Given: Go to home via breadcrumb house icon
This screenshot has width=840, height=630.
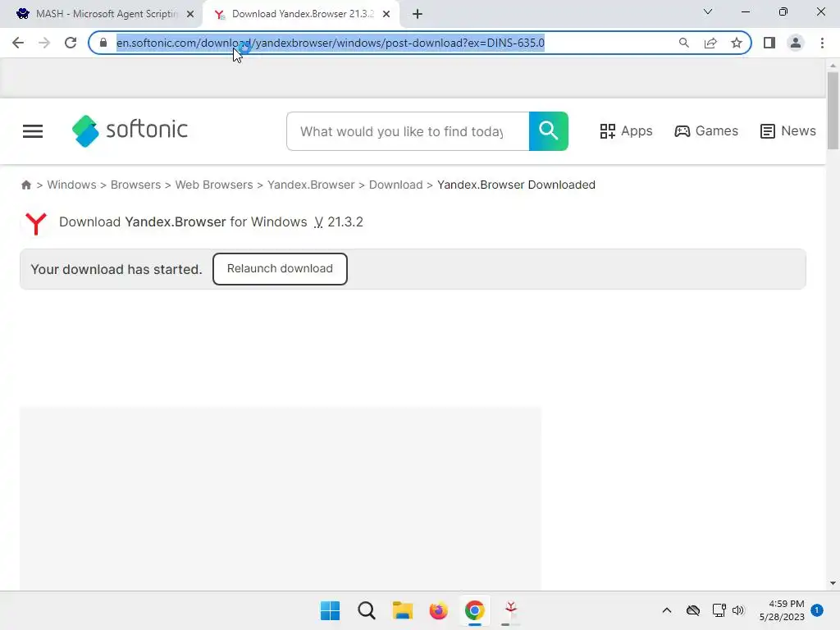Looking at the screenshot, I should tap(26, 185).
